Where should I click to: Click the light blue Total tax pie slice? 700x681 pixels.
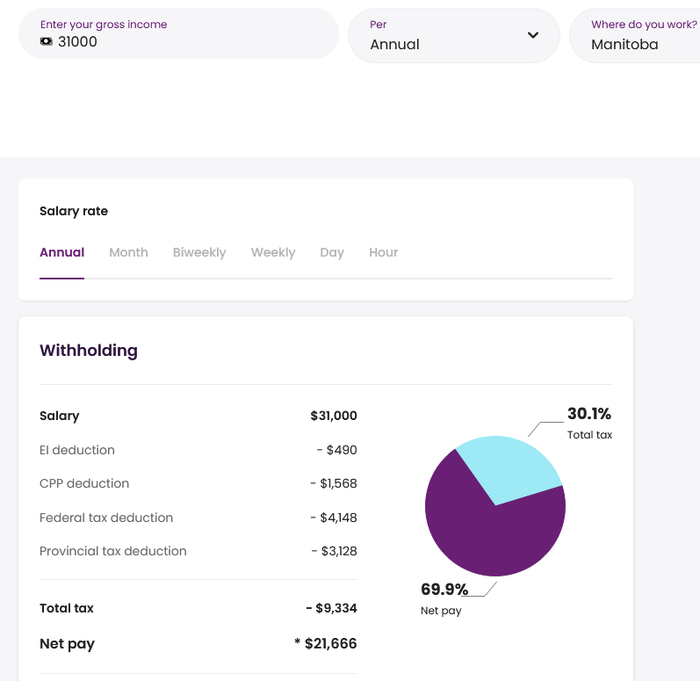tap(510, 468)
